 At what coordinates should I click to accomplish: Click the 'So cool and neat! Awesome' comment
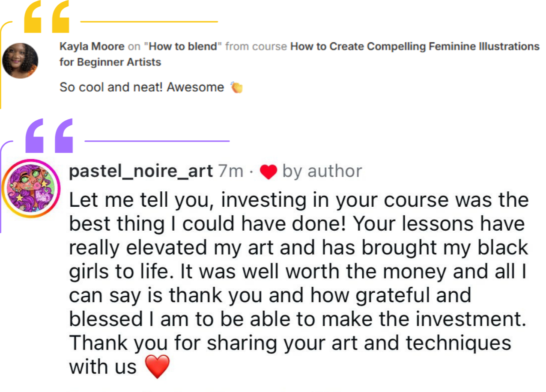tap(142, 87)
